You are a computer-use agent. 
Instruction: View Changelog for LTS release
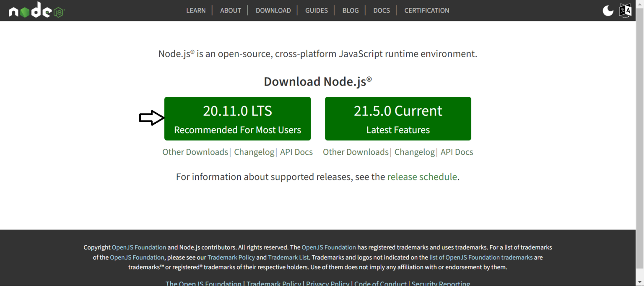(254, 152)
